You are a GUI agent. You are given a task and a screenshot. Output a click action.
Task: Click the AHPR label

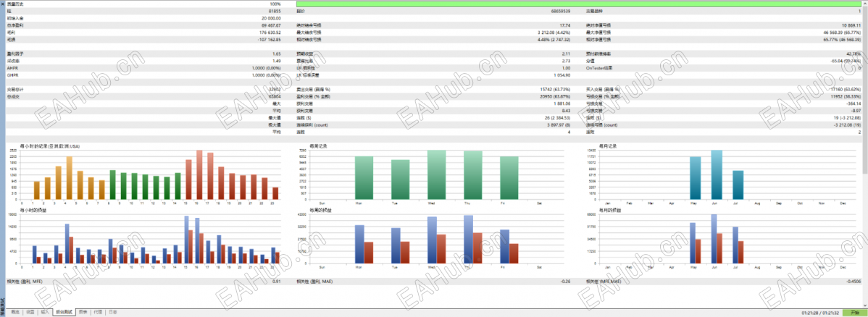pyautogui.click(x=12, y=68)
